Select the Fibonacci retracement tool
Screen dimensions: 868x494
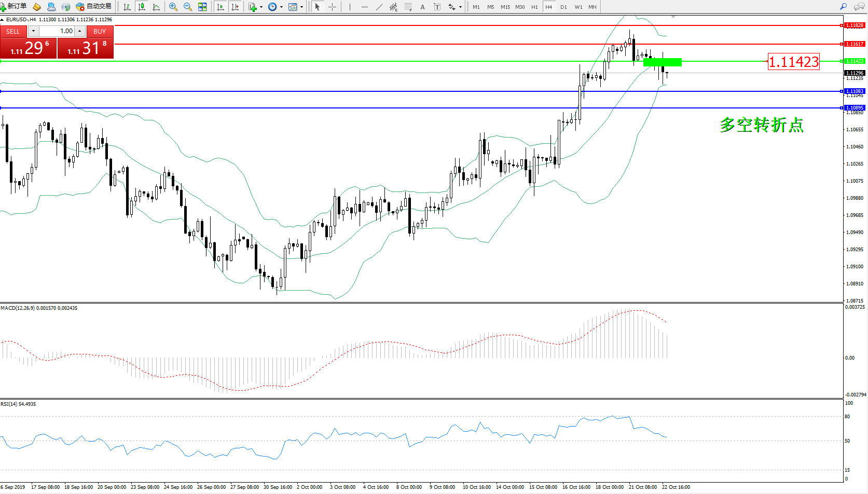point(408,7)
